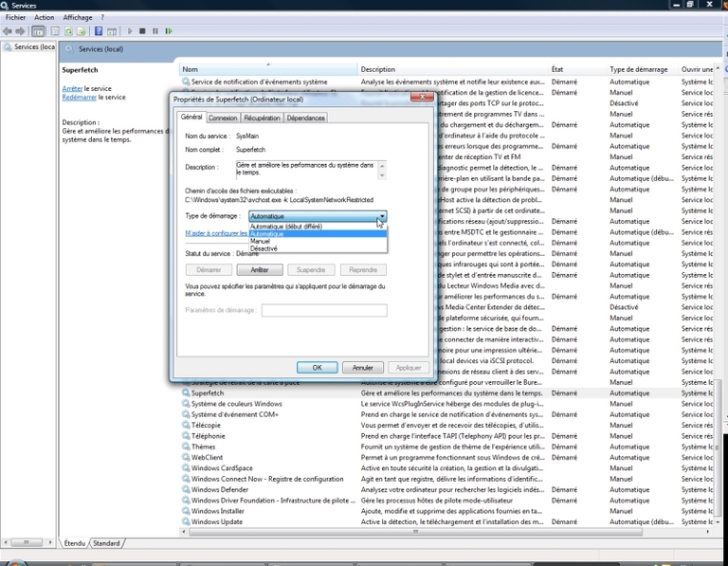This screenshot has width=728, height=566.
Task: Click gear icon of Windows Installer row
Action: tap(186, 511)
